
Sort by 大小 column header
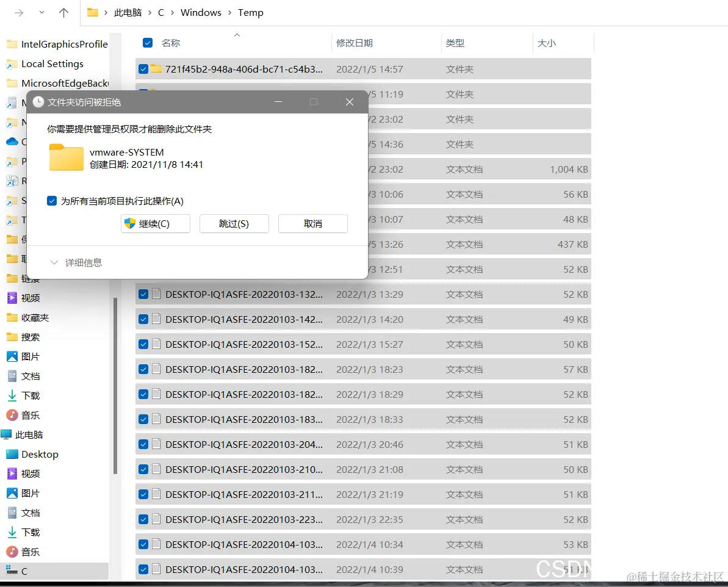546,43
